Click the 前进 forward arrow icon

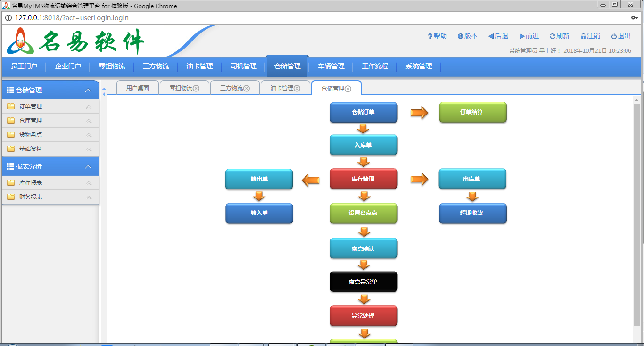click(520, 36)
